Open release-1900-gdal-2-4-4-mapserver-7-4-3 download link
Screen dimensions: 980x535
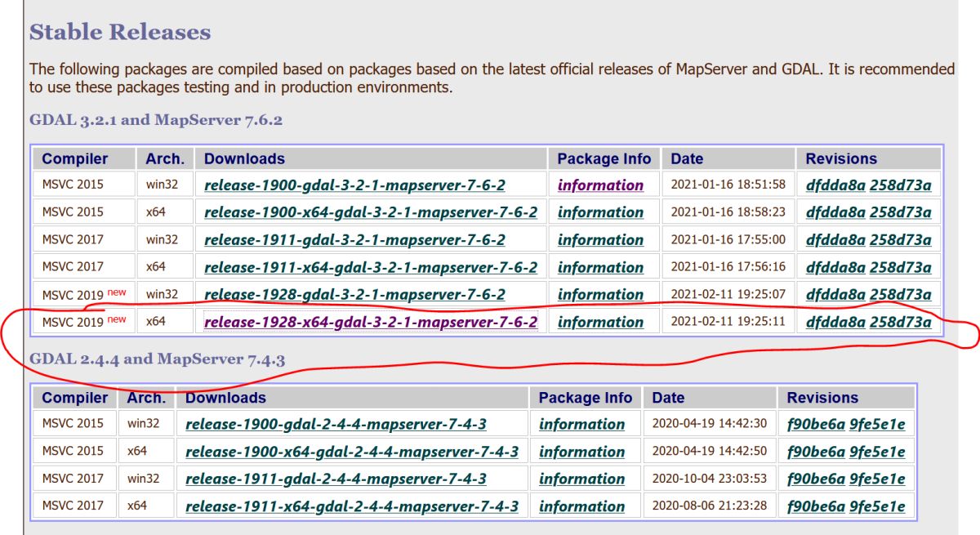click(x=336, y=424)
